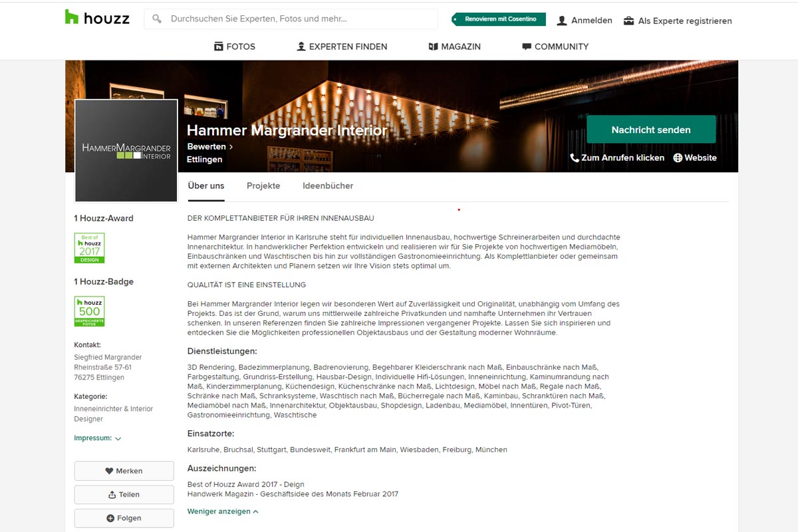
Task: Switch to the Über uns tab
Action: pos(206,186)
